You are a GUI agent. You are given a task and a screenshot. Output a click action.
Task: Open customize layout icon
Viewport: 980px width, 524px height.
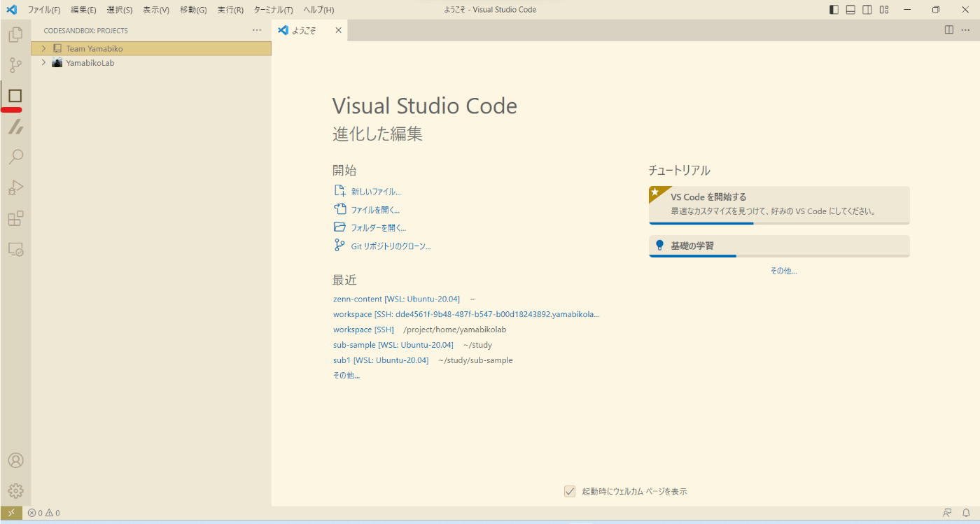click(x=884, y=10)
